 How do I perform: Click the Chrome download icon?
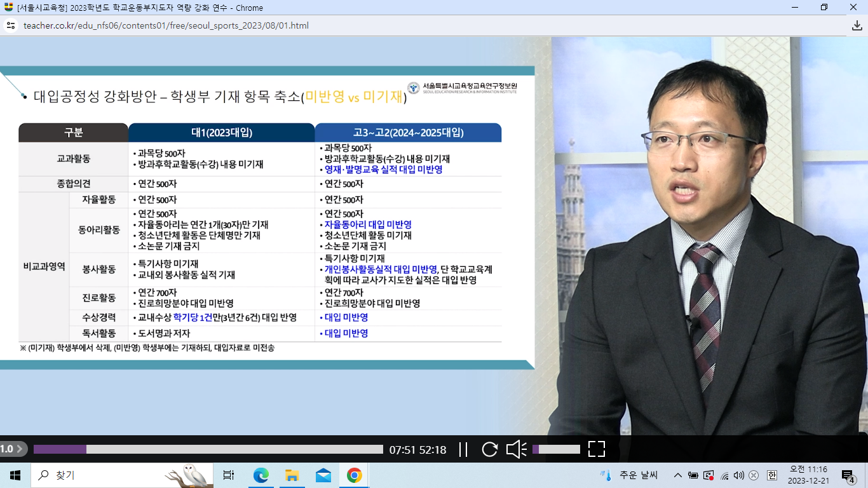(x=857, y=26)
